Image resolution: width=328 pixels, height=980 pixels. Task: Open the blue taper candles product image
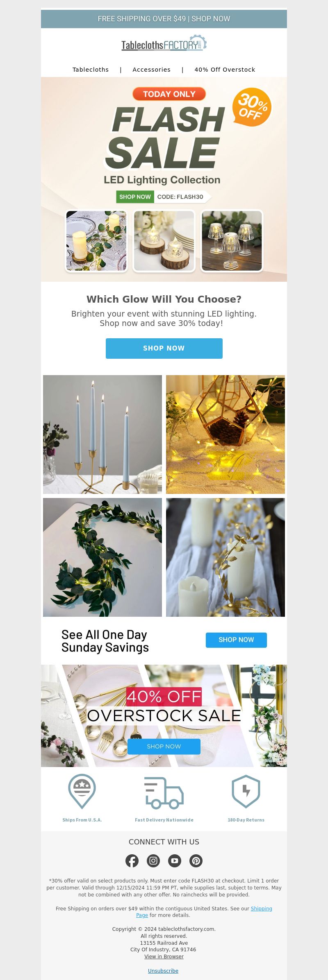tap(102, 435)
